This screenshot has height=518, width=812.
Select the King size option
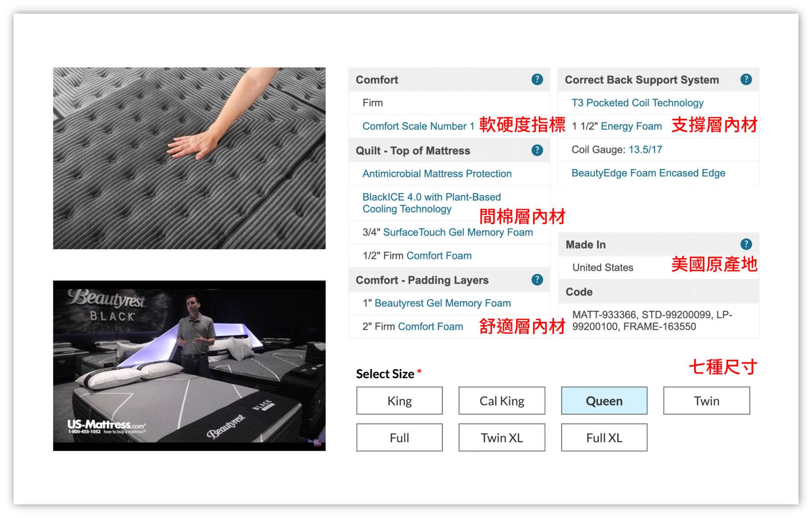399,401
